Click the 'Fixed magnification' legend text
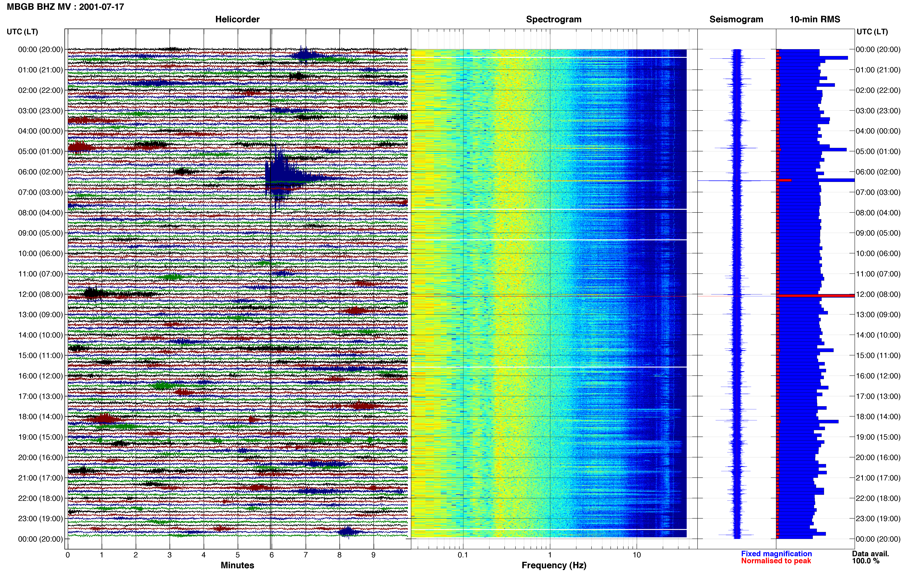This screenshot has width=924, height=578. [x=776, y=554]
